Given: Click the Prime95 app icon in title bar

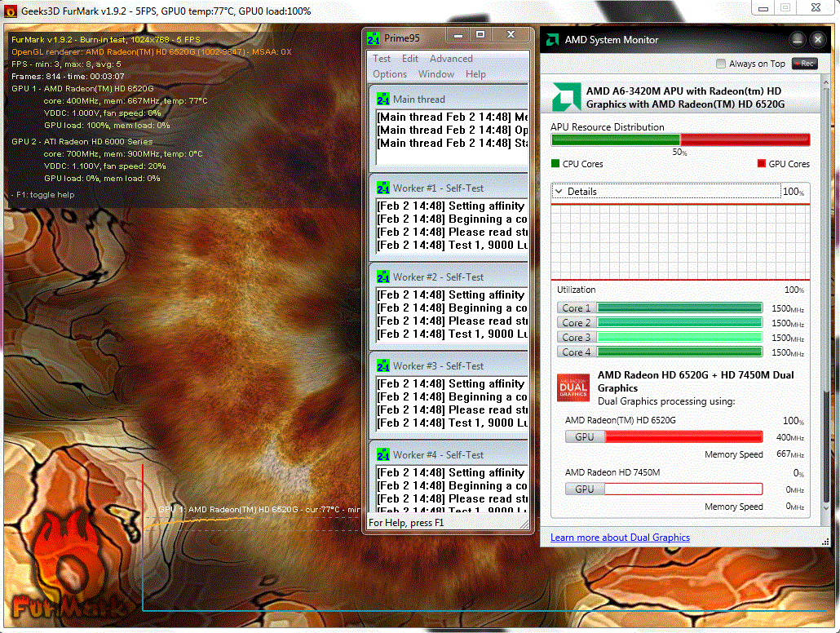Looking at the screenshot, I should (x=374, y=38).
